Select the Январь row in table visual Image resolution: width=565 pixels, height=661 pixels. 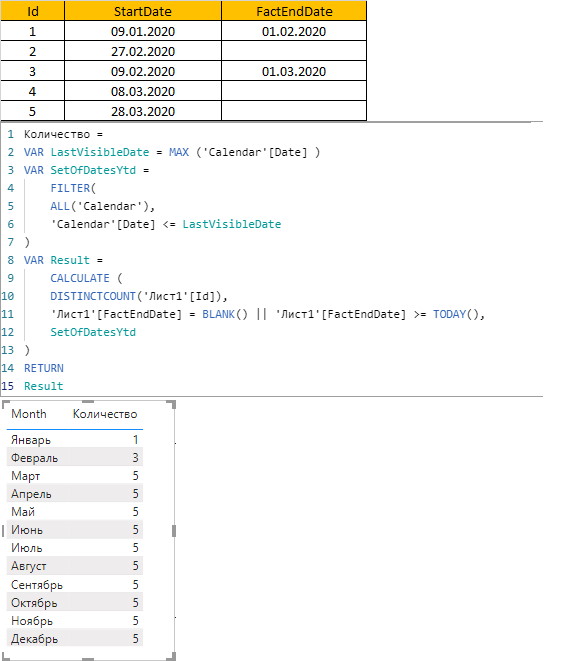tap(75, 440)
